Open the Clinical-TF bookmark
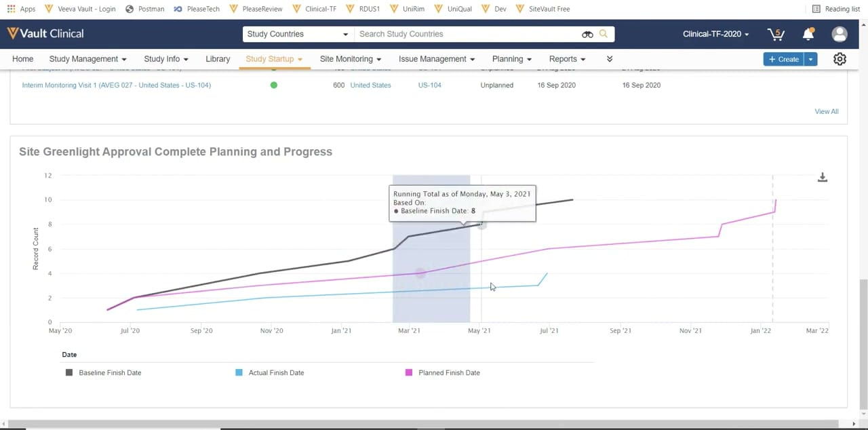This screenshot has height=430, width=868. (315, 9)
